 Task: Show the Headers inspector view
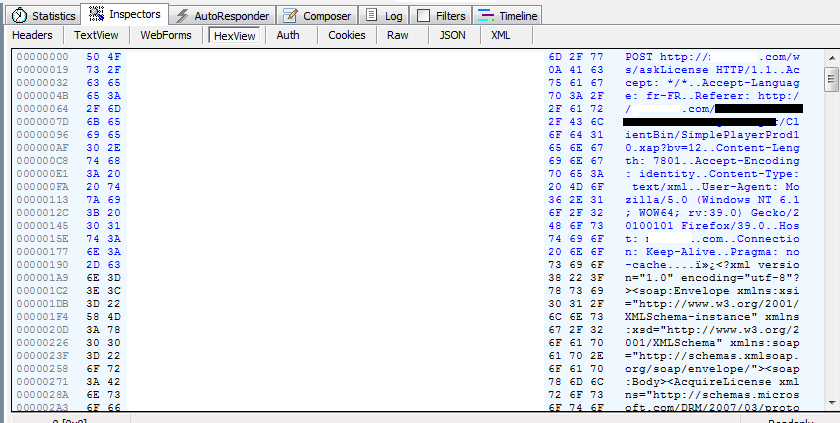click(32, 35)
